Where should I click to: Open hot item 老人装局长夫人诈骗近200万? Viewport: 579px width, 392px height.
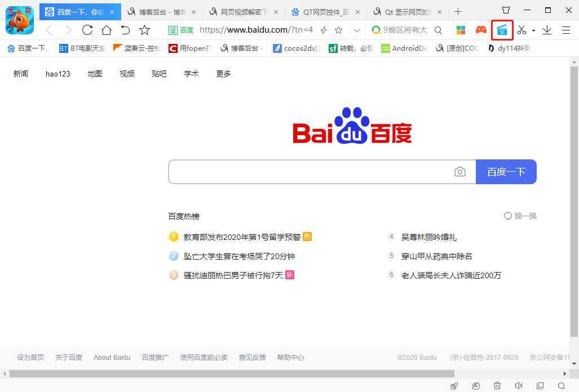pyautogui.click(x=451, y=275)
